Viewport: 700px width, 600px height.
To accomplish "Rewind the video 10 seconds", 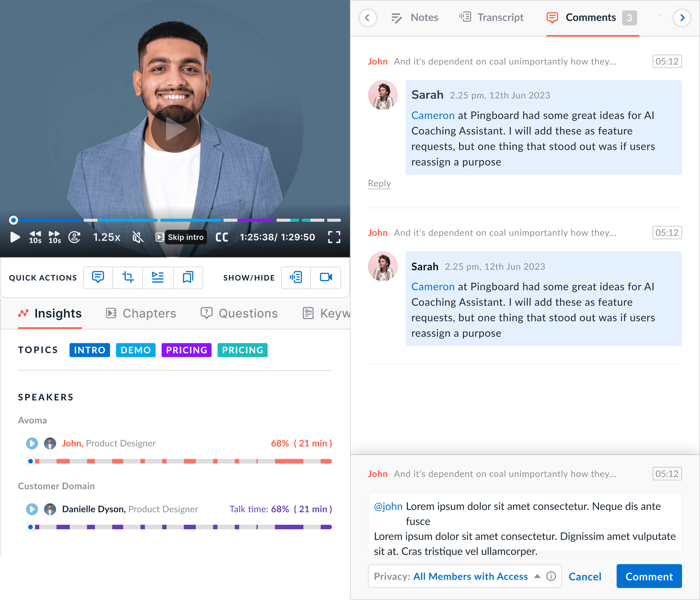I will click(35, 237).
